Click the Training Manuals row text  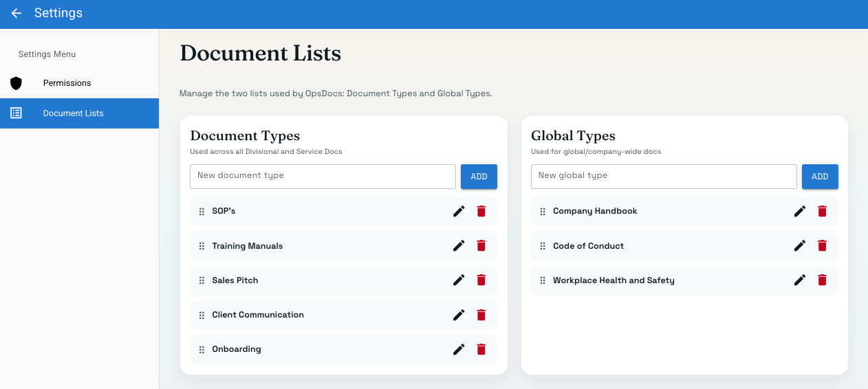point(248,245)
